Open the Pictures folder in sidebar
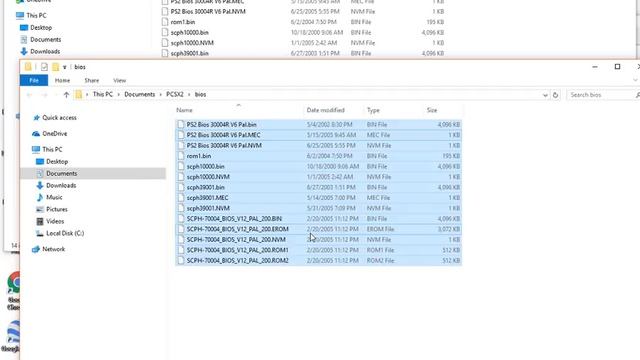The width and height of the screenshot is (640, 360). pos(56,209)
